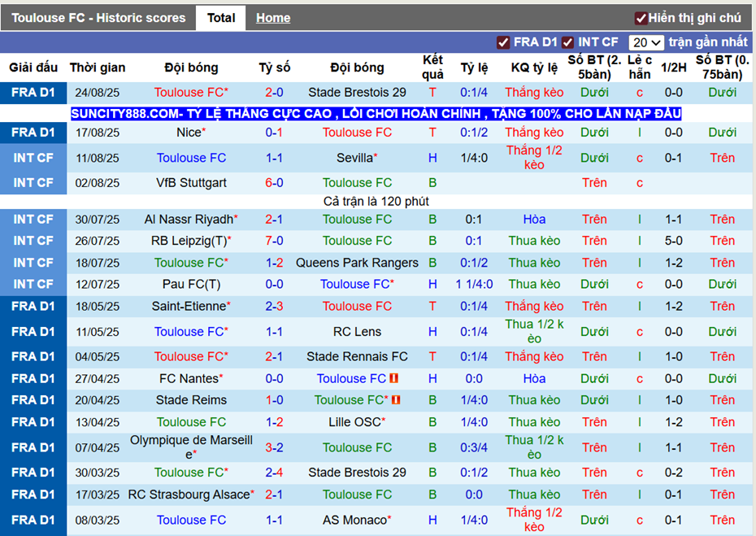Open the Home tab

click(x=273, y=18)
